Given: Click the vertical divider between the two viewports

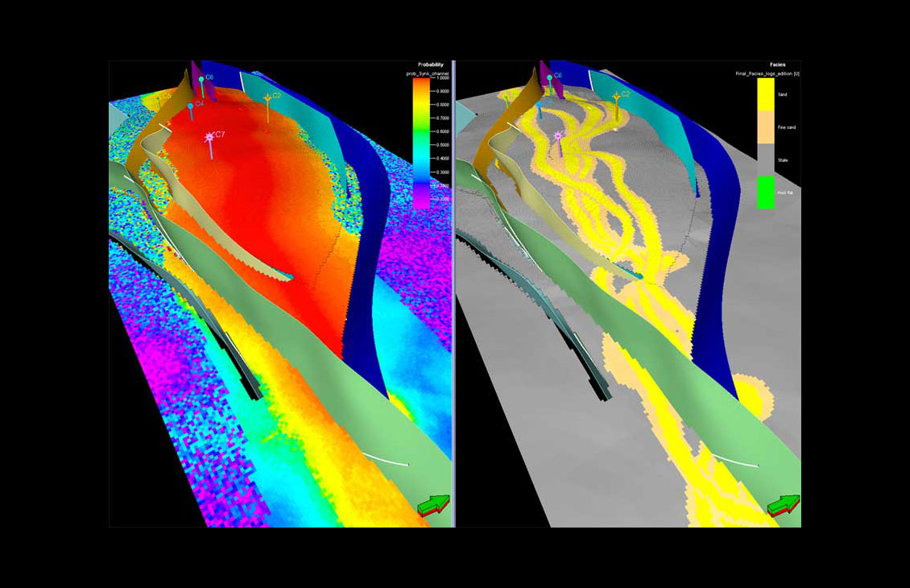Looking at the screenshot, I should pos(455,294).
